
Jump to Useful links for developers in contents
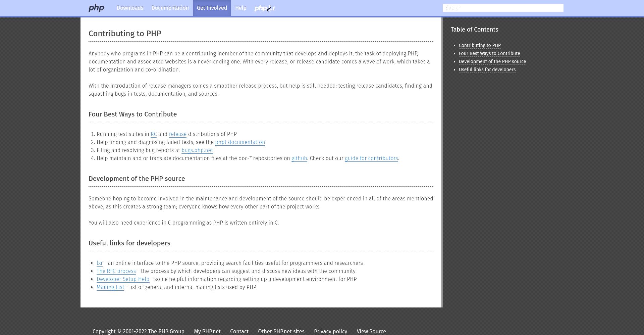click(x=487, y=69)
